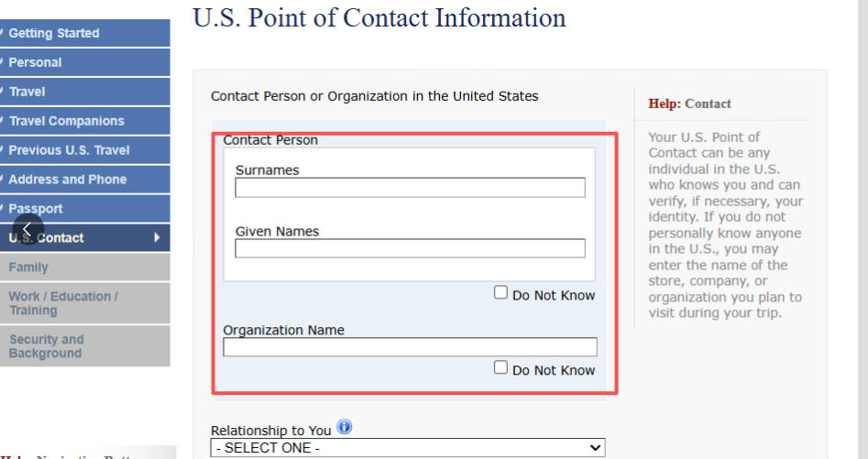Open the Relationship to You dropdown

click(408, 448)
